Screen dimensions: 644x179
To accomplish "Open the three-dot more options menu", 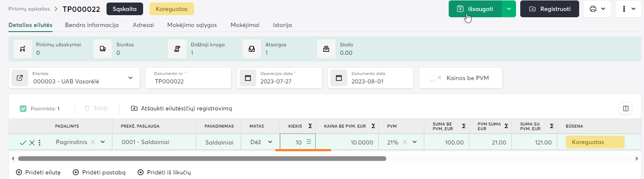I will coord(628,9).
